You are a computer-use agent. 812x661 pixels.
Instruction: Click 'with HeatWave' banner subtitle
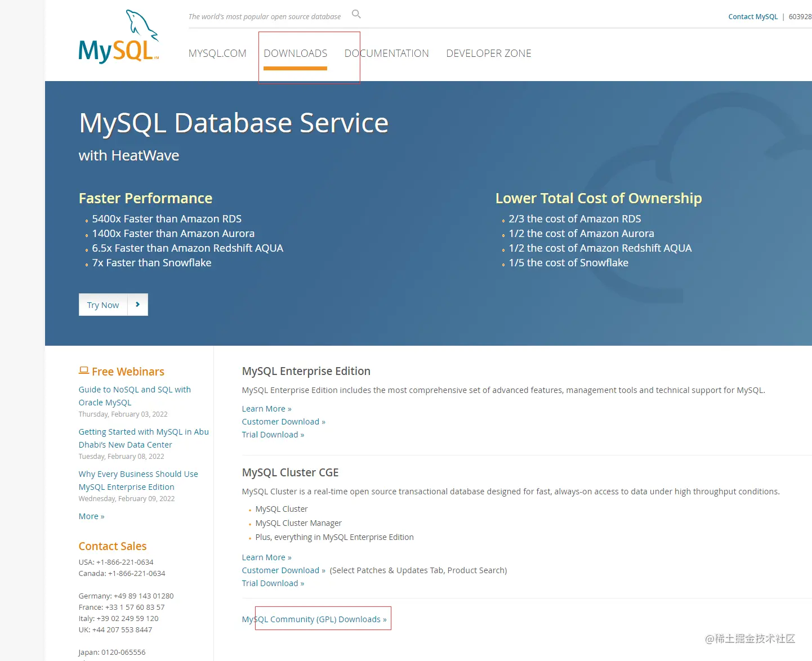point(129,155)
